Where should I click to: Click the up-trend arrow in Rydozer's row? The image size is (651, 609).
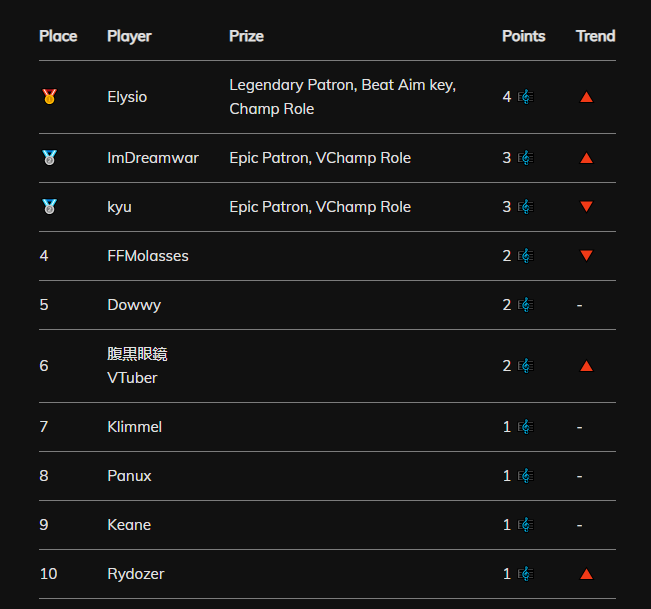[586, 574]
